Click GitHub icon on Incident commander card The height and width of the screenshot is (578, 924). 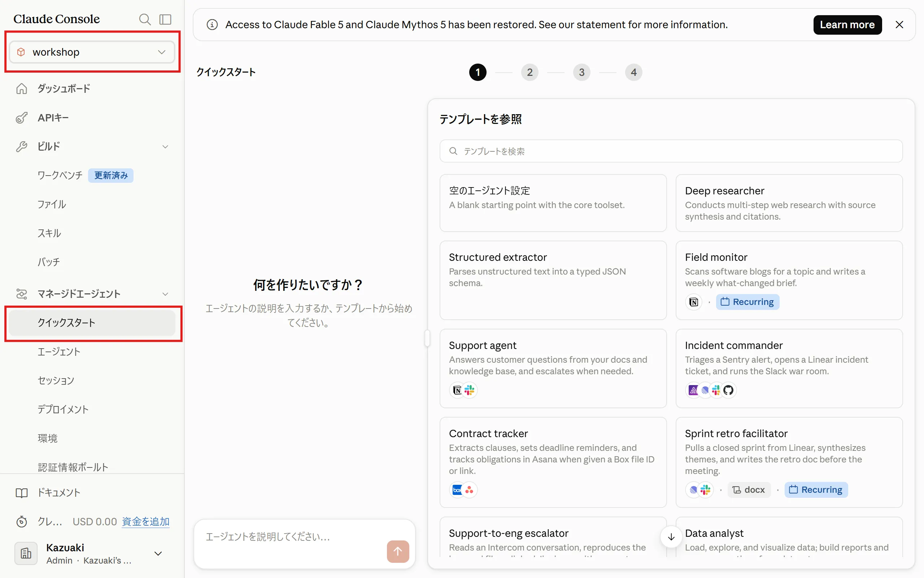coord(728,390)
